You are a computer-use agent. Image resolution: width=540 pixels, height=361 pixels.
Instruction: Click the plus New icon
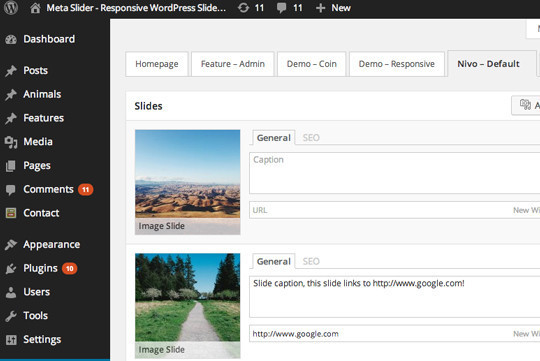320,8
